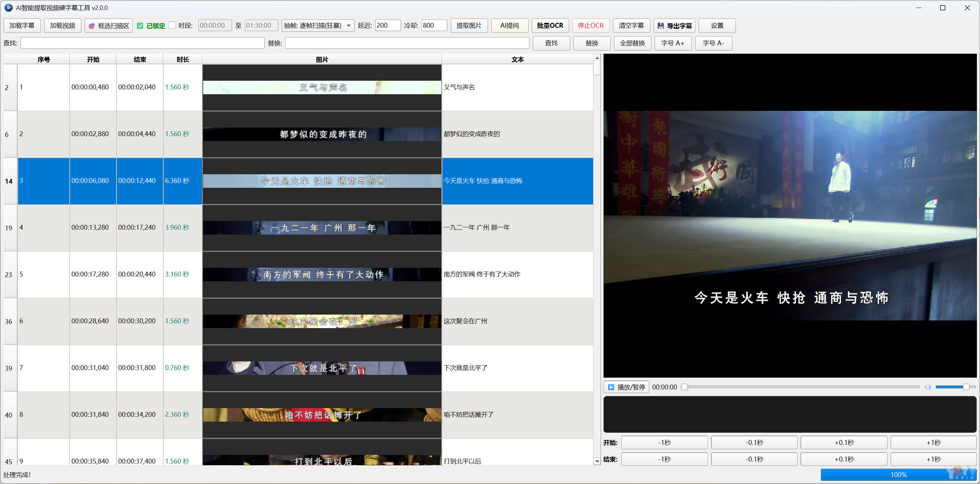Select the 义气与声名 subtitle thumbnail

click(x=322, y=87)
